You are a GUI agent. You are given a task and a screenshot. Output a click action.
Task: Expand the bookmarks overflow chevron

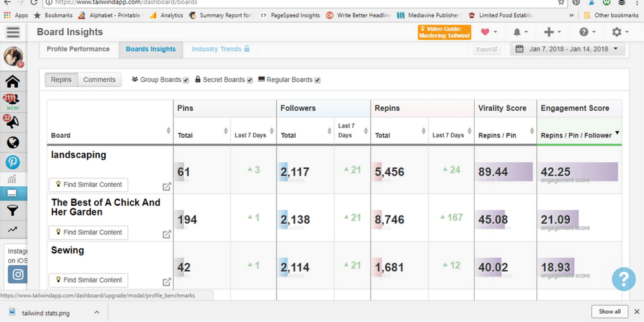(x=571, y=16)
